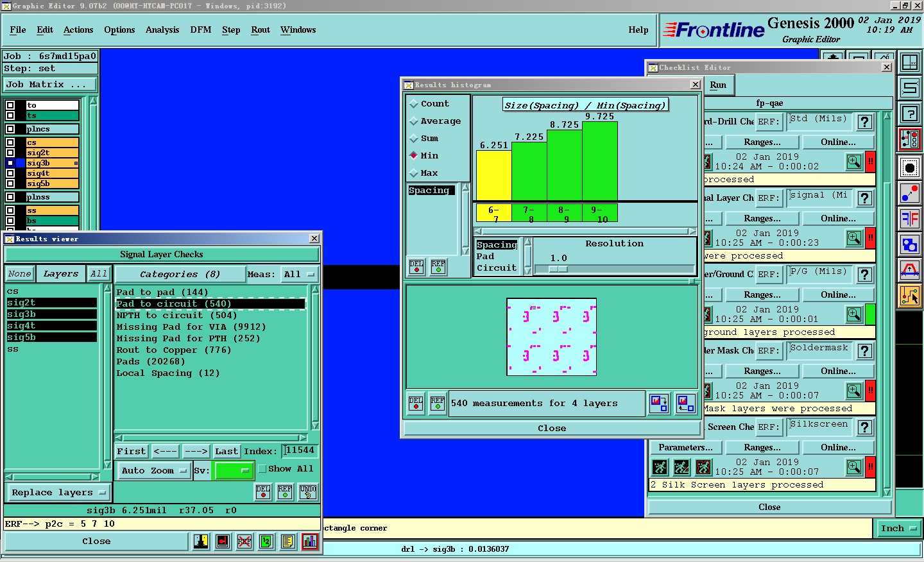This screenshot has height=562, width=924.
Task: Enable the Show All checkbox
Action: point(262,469)
